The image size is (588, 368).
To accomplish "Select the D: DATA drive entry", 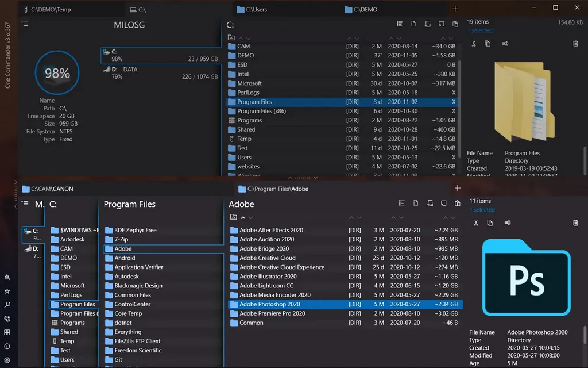I will (x=161, y=73).
